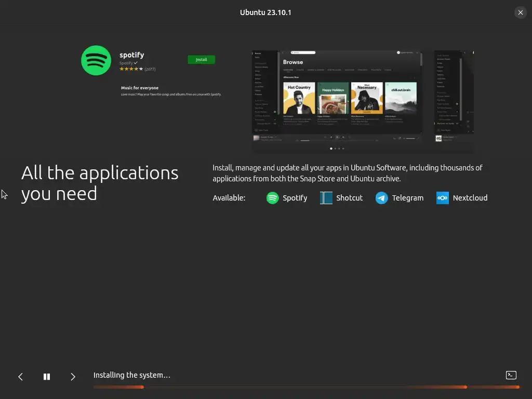Click the 'Nextcloud' label text
The height and width of the screenshot is (399, 532).
[470, 198]
